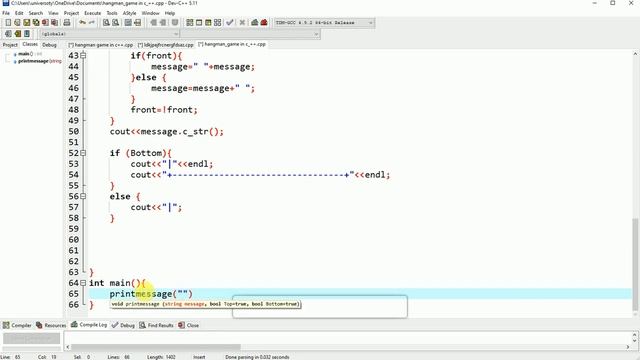Click the Close button of bottom panel
640x360 pixels.
point(189,325)
